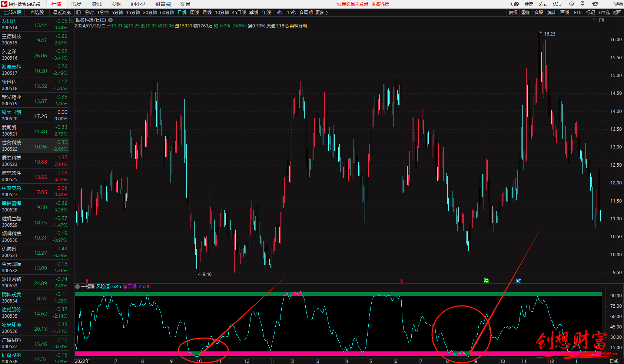
Task: Select 久之洋 300516 in stock list
Action: (34, 55)
